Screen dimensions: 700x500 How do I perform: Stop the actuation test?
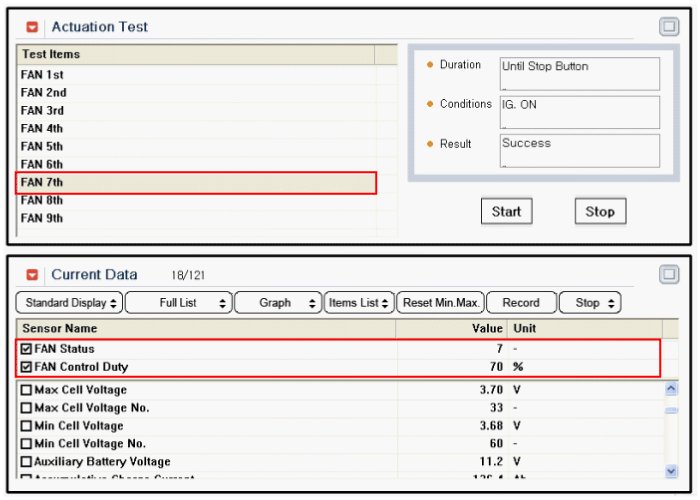click(600, 211)
